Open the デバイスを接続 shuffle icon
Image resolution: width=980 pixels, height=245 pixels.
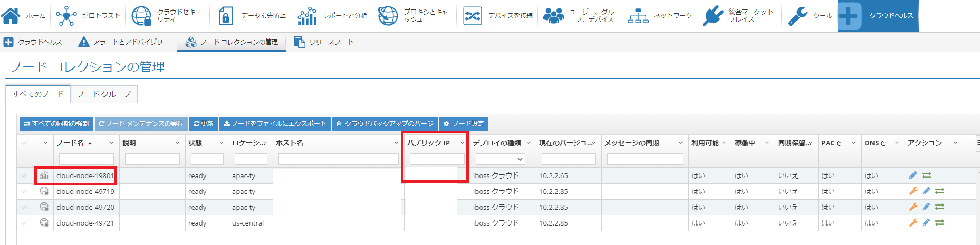pos(472,16)
